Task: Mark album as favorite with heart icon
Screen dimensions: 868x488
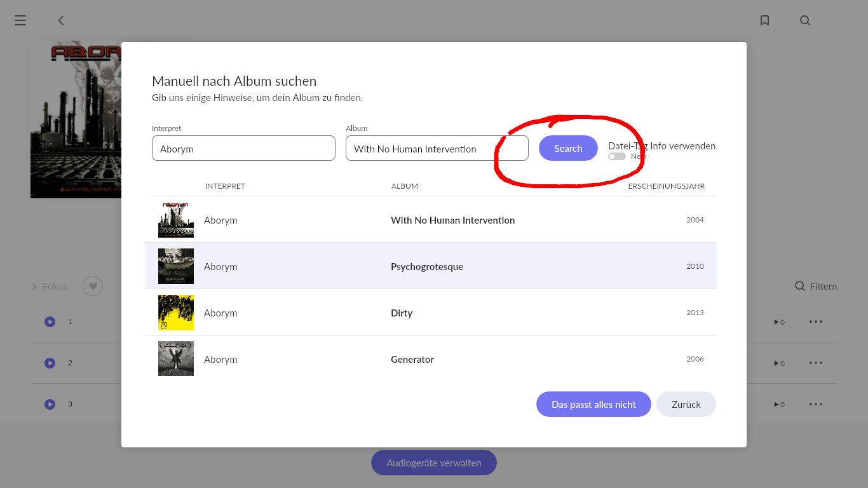Action: (x=93, y=286)
